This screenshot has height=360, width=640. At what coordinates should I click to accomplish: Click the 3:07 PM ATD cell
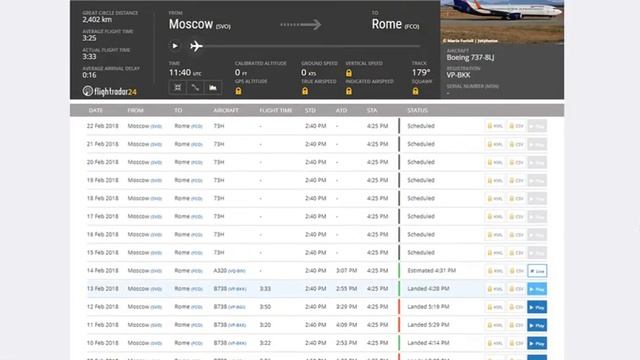[x=347, y=271]
